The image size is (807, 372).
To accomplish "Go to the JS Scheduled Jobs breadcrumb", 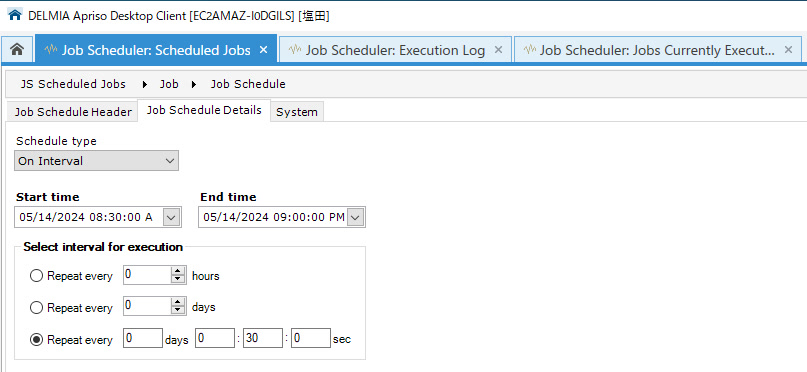I will [x=73, y=84].
